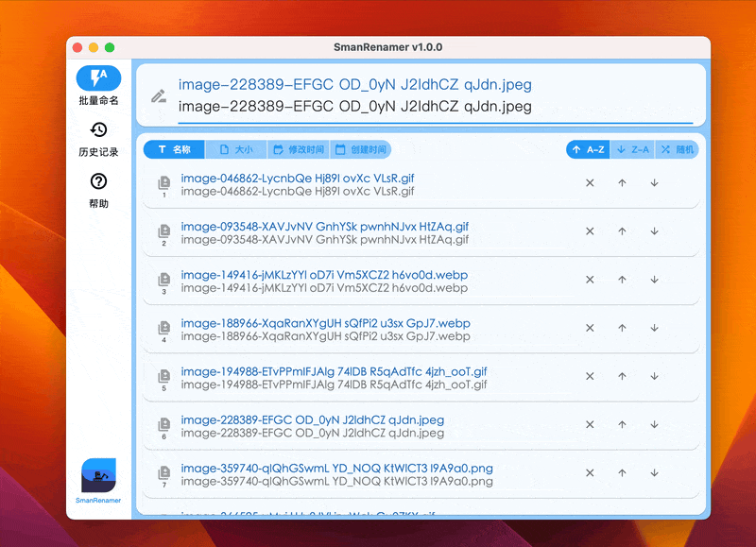
Task: Open the 帮助 help section
Action: point(98,189)
